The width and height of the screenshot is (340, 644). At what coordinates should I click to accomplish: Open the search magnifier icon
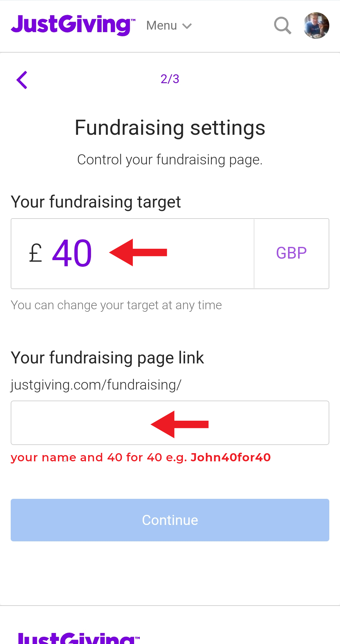(282, 26)
